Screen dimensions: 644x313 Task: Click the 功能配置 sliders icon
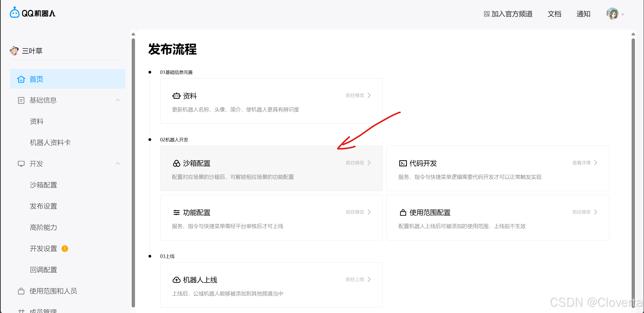[176, 213]
